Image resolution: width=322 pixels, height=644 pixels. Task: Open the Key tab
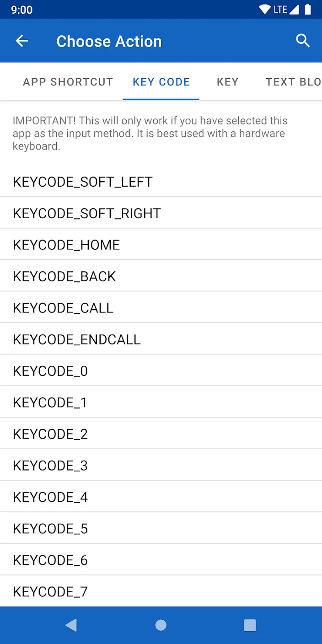point(227,82)
